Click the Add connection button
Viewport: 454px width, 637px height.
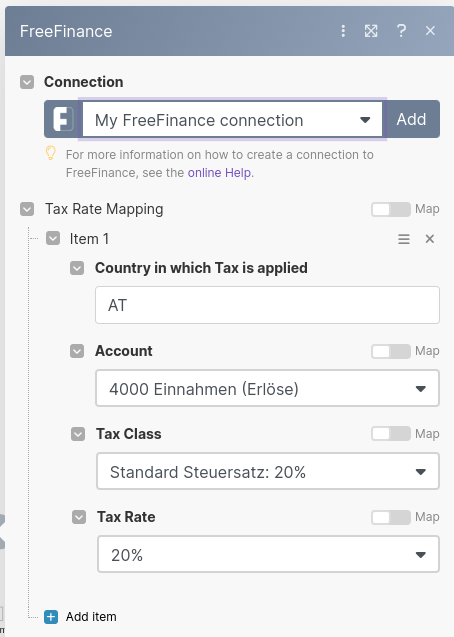[411, 119]
